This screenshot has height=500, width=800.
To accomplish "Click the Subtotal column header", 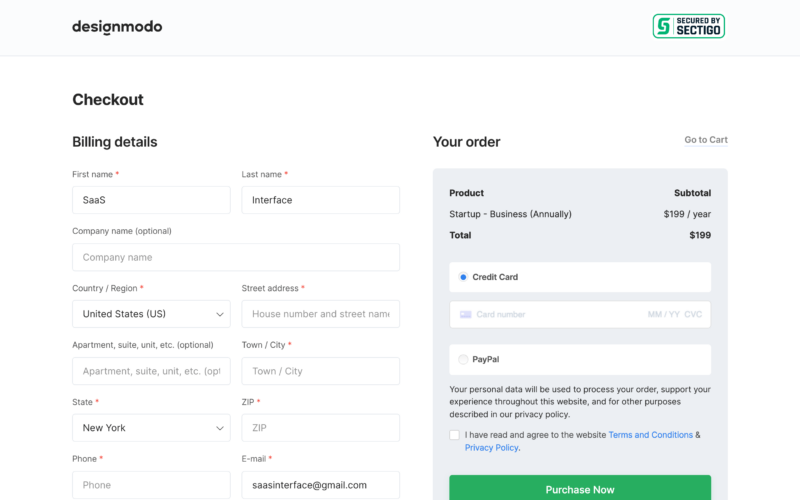I will tap(692, 193).
